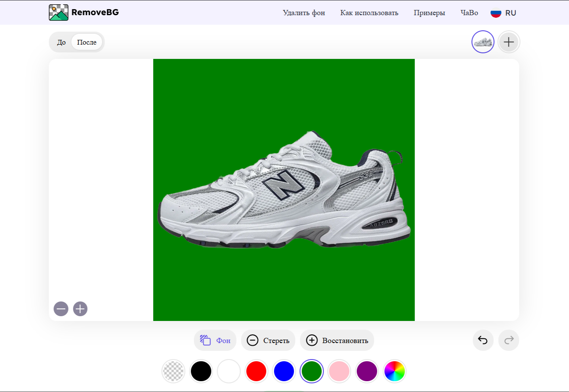
Task: Choose the red background color
Action: 256,371
